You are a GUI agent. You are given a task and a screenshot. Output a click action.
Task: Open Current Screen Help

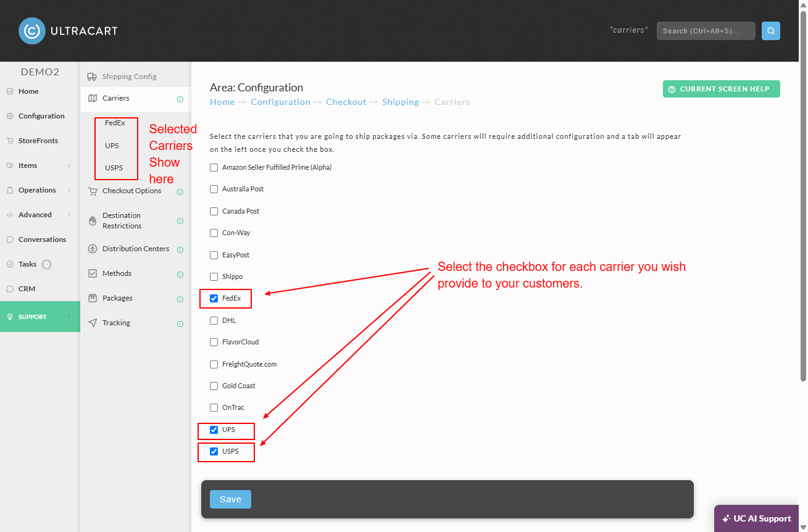722,89
